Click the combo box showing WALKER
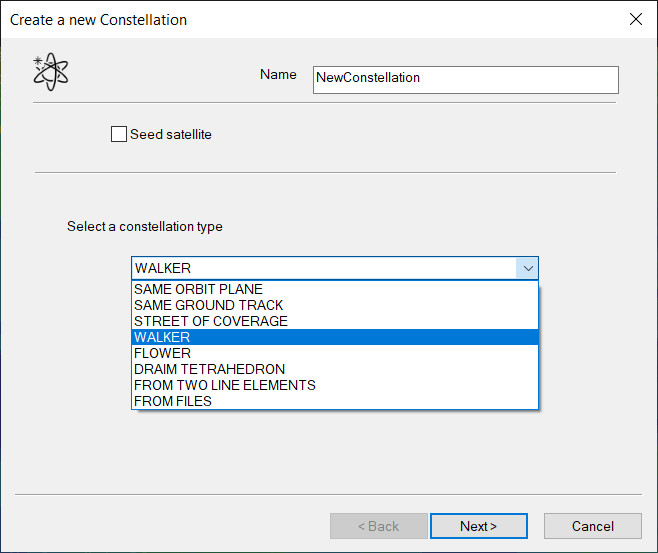The image size is (658, 553). tap(324, 268)
